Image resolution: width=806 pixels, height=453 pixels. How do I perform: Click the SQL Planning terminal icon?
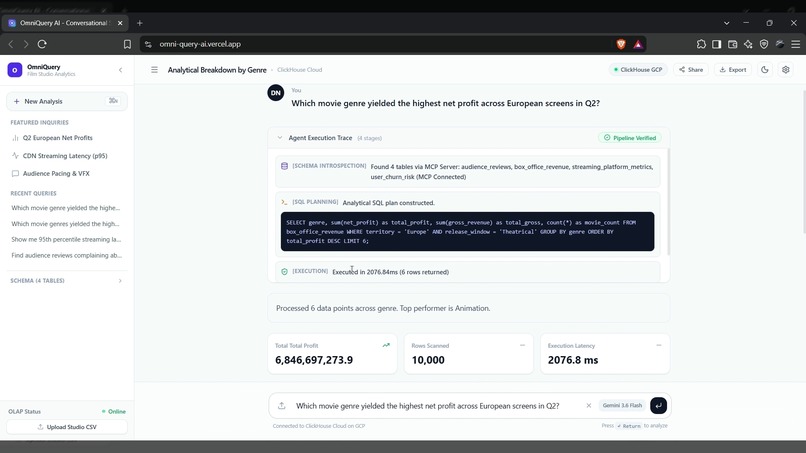pos(284,202)
